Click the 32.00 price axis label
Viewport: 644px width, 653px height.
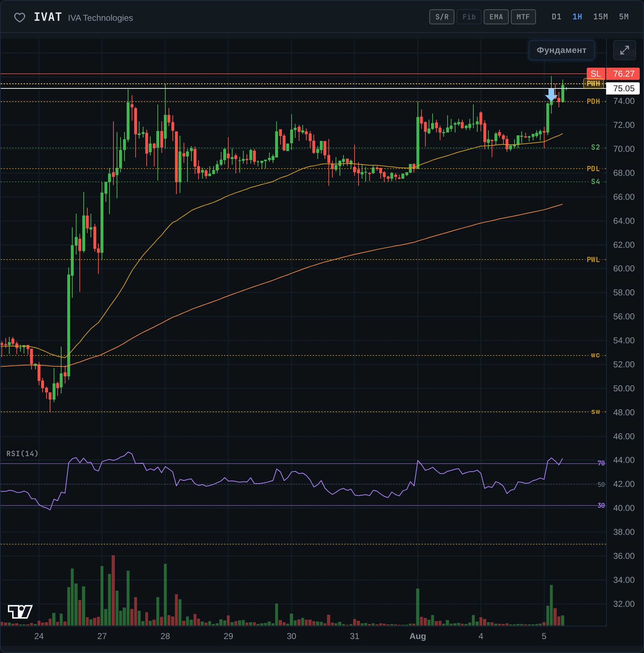click(x=624, y=604)
